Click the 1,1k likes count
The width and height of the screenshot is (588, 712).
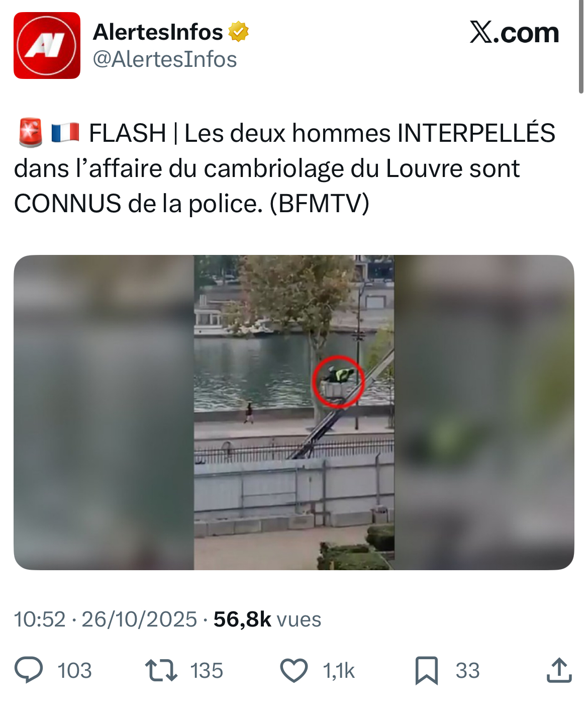339,671
